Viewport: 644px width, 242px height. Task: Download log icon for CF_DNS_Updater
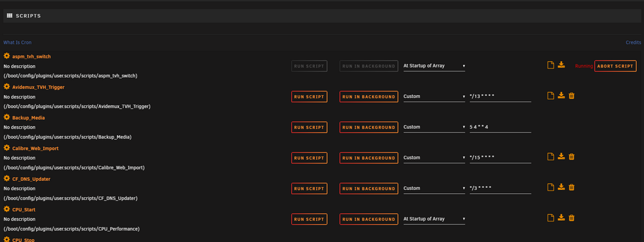click(562, 187)
